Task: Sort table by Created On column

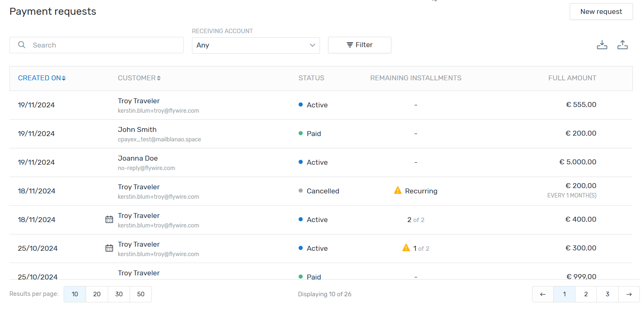Action: pyautogui.click(x=41, y=78)
